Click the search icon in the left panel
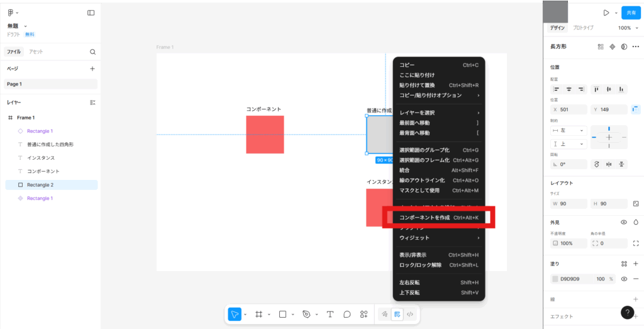Image resolution: width=644 pixels, height=329 pixels. pyautogui.click(x=92, y=52)
